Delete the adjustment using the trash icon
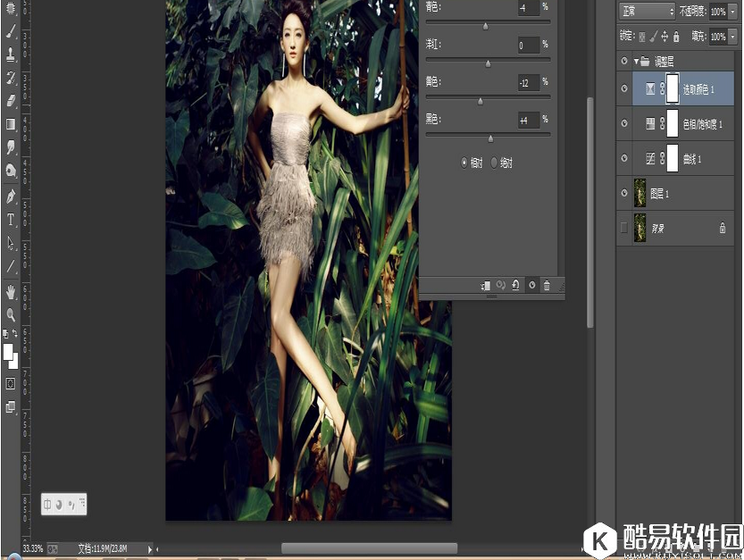Image resolution: width=744 pixels, height=560 pixels. pyautogui.click(x=547, y=285)
